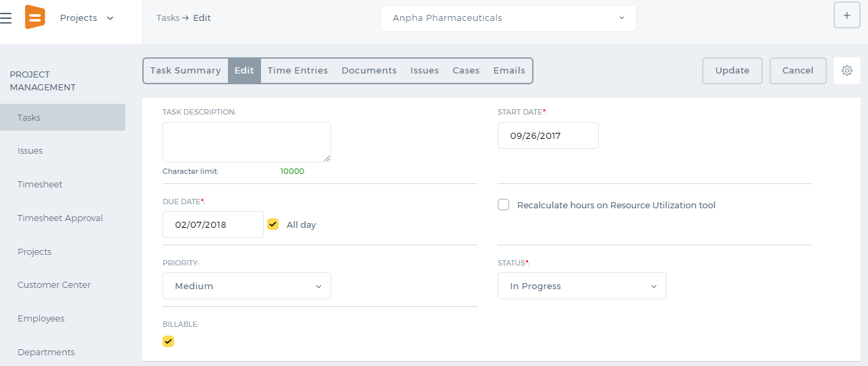Click the Edit breadcrumb text
This screenshot has height=366, width=868.
pyautogui.click(x=202, y=18)
